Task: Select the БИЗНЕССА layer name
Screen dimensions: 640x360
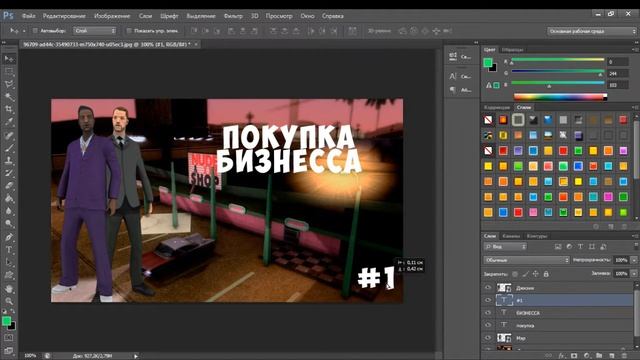Action: [528, 313]
